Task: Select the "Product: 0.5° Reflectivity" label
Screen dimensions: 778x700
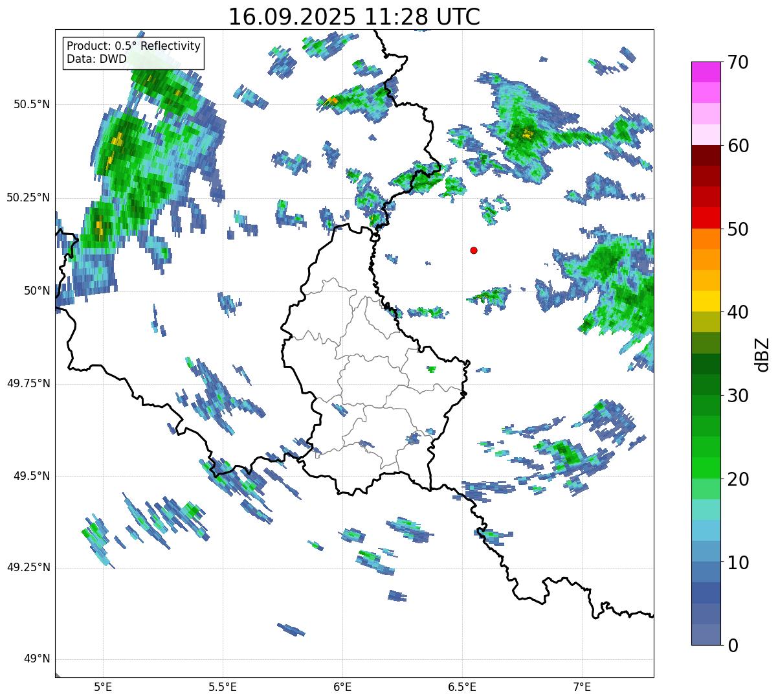Action: [x=134, y=47]
